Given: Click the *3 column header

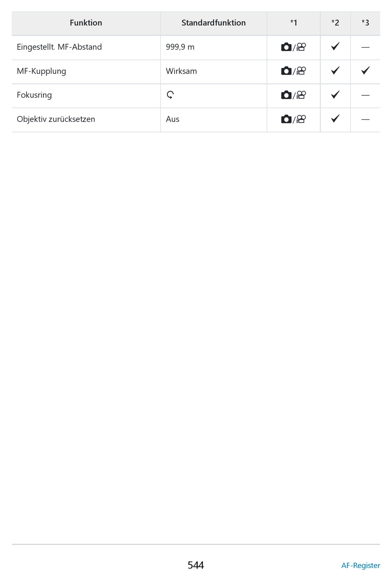Looking at the screenshot, I should point(365,23).
